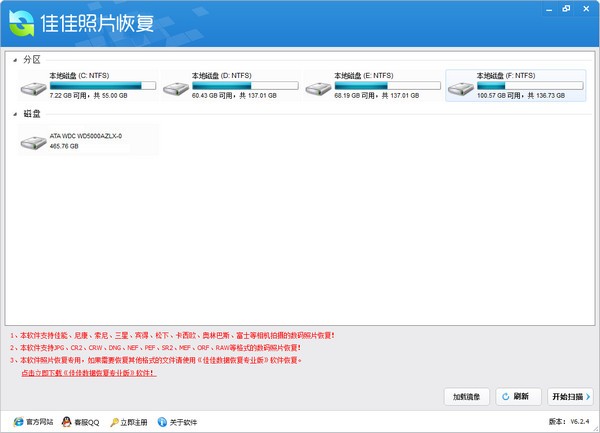Click the F: drive usage bar
The width and height of the screenshot is (600, 433).
point(530,85)
